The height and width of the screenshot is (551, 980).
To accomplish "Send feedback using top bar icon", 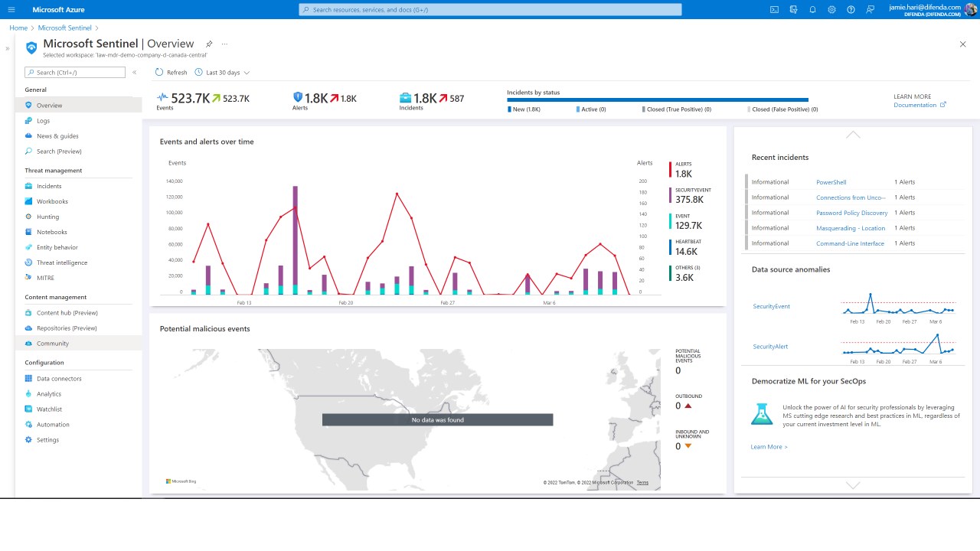I will point(870,9).
